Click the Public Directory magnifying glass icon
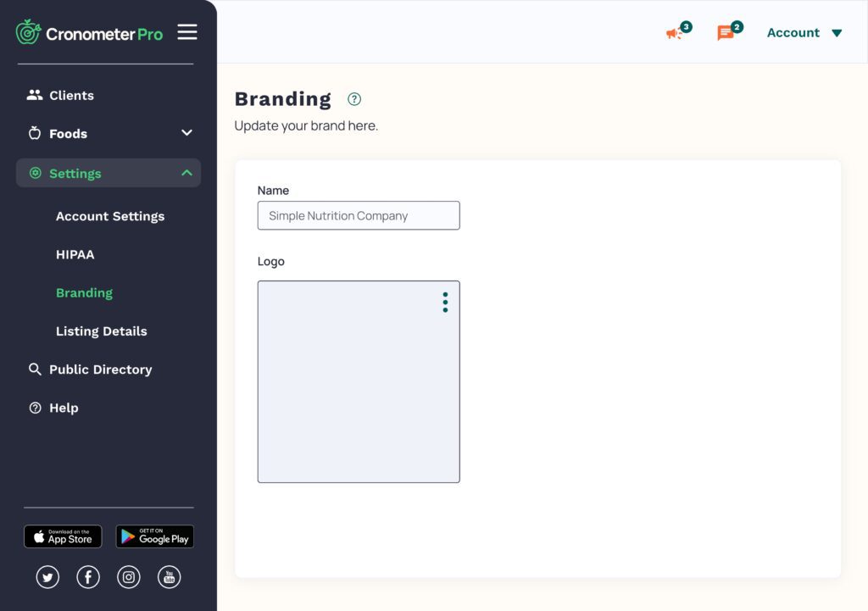This screenshot has width=868, height=611. [35, 369]
